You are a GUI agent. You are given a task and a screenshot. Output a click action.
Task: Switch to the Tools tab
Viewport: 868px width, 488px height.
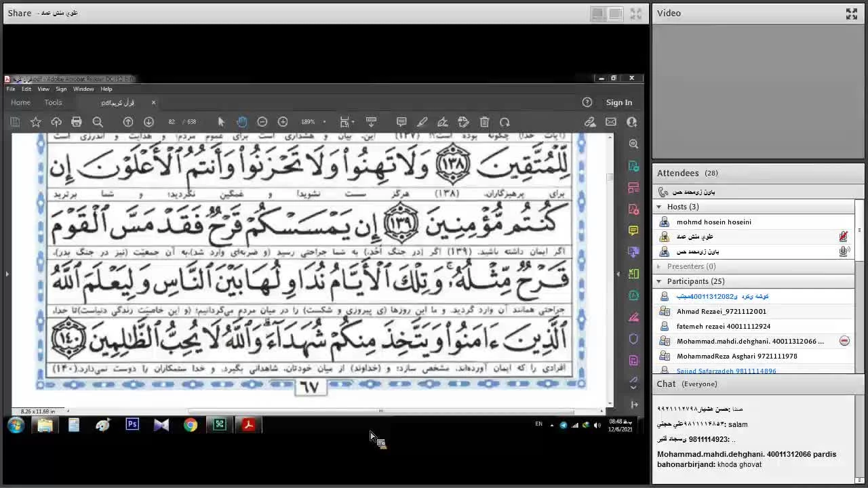point(53,102)
